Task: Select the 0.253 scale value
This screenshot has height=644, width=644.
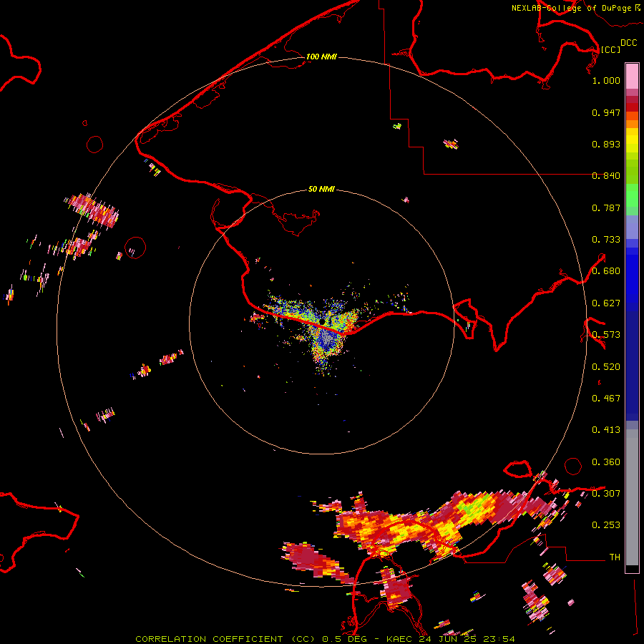Action: [606, 525]
